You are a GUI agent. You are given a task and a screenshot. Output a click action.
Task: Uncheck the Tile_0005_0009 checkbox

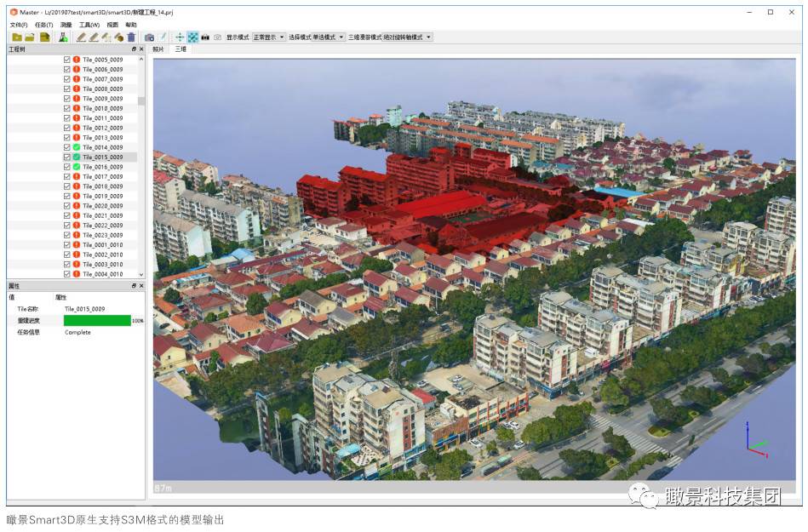pos(67,60)
